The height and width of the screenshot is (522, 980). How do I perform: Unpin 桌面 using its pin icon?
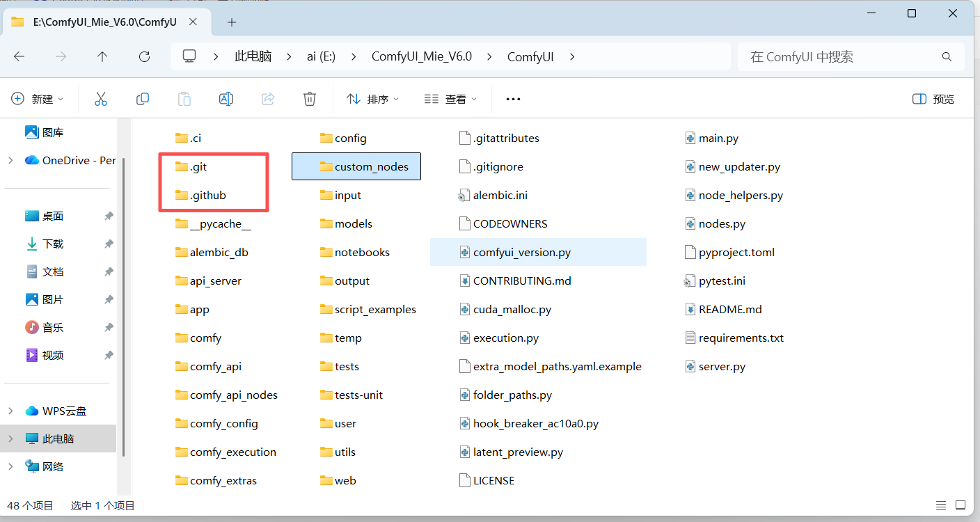(109, 216)
